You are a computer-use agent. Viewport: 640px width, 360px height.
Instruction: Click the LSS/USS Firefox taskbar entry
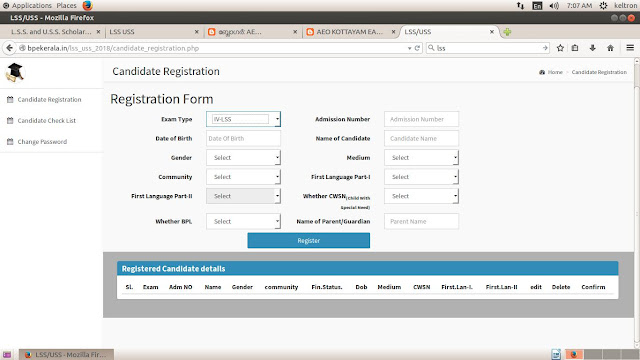point(66,354)
